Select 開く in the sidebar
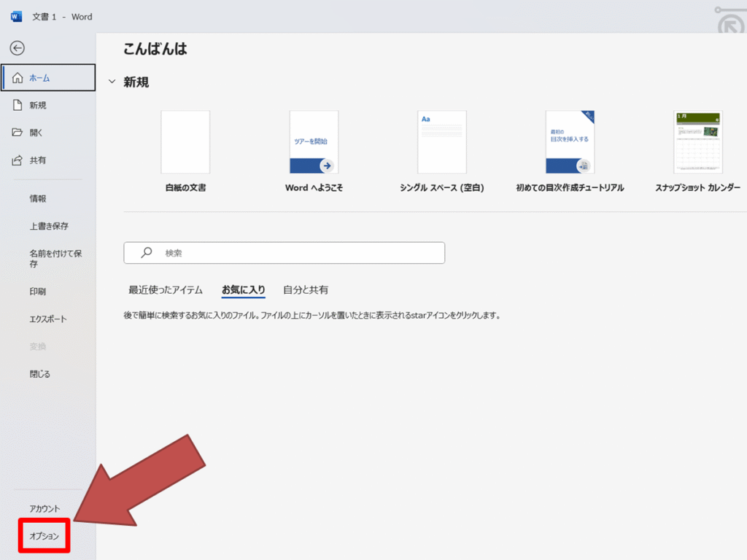The width and height of the screenshot is (747, 560). click(x=48, y=133)
